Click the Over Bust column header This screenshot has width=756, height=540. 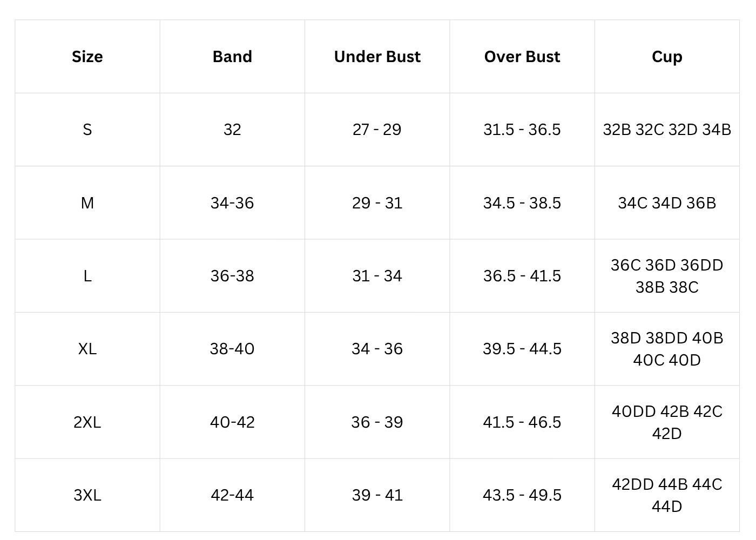pyautogui.click(x=522, y=57)
